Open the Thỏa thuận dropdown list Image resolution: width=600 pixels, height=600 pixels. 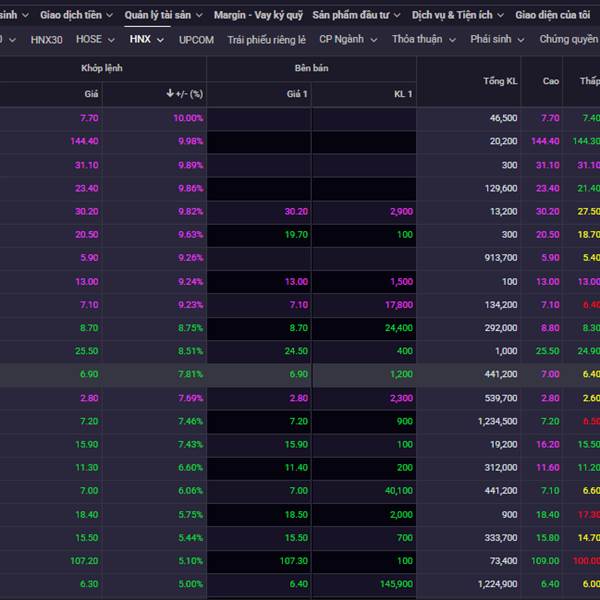452,40
